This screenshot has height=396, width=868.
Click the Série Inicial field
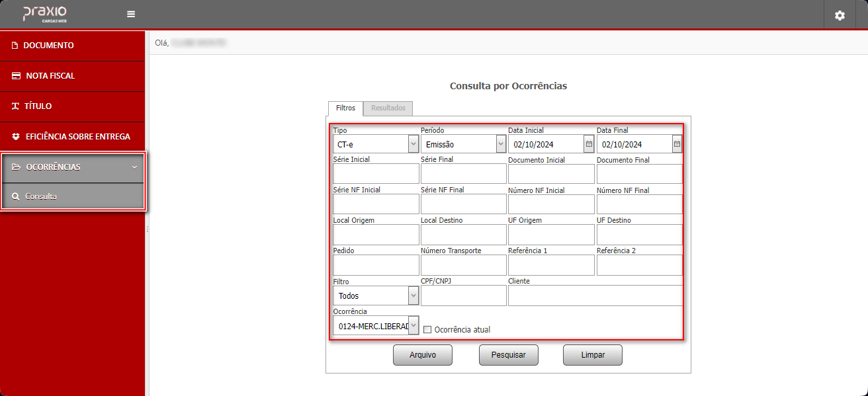376,174
